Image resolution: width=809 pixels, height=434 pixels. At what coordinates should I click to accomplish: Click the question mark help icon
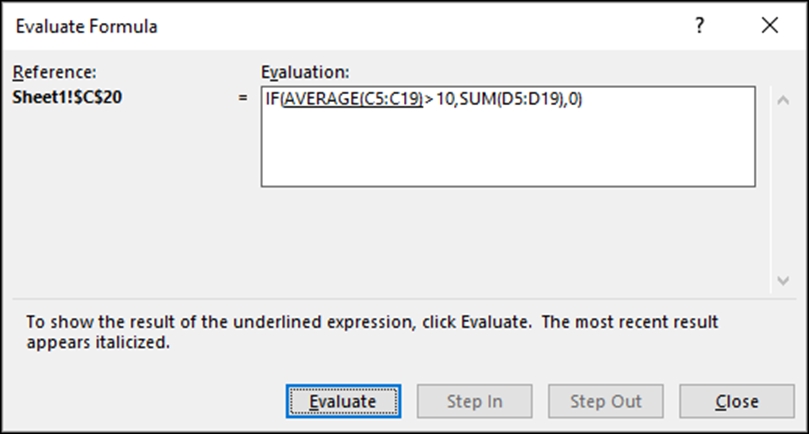(x=699, y=25)
